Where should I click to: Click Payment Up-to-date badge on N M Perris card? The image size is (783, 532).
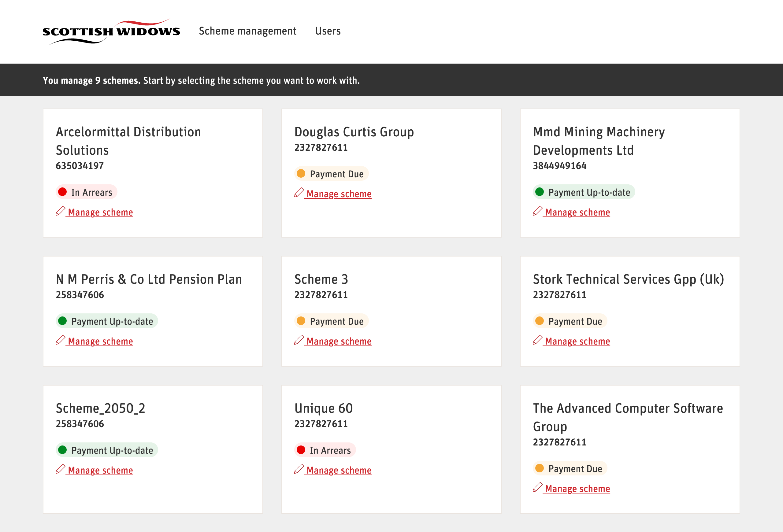pos(107,321)
